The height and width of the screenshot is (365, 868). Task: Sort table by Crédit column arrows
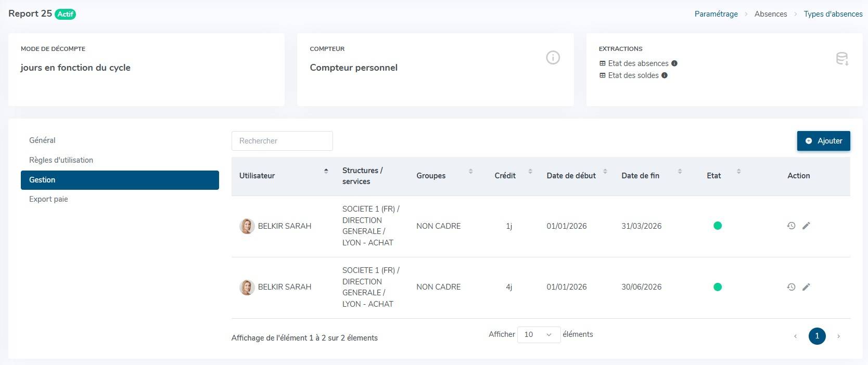[530, 171]
